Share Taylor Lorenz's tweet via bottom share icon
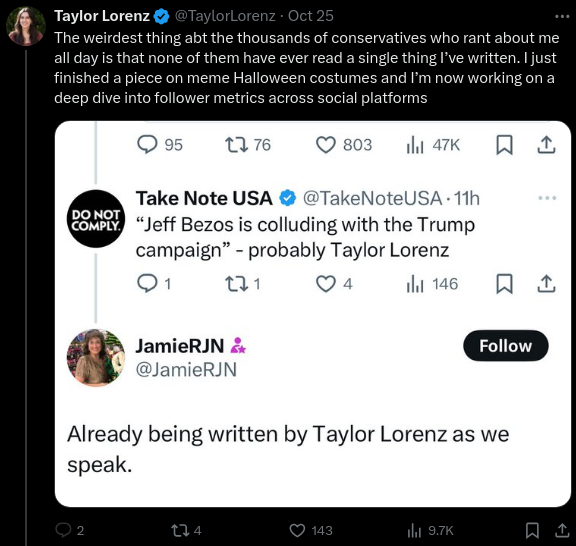Image resolution: width=576 pixels, height=546 pixels. (x=562, y=530)
